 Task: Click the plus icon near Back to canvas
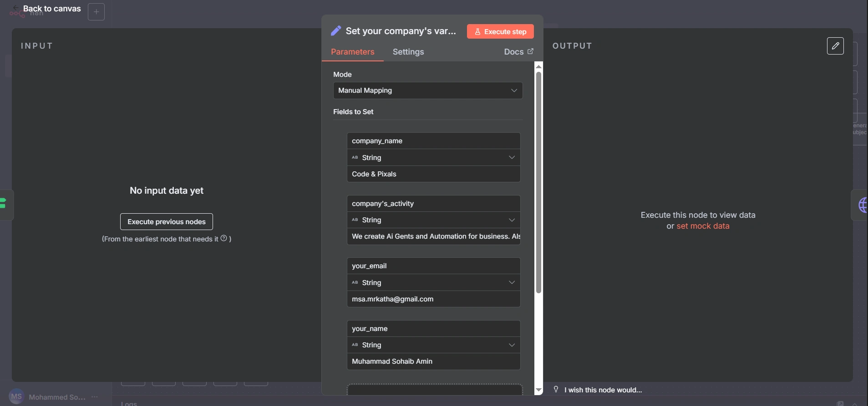[96, 12]
